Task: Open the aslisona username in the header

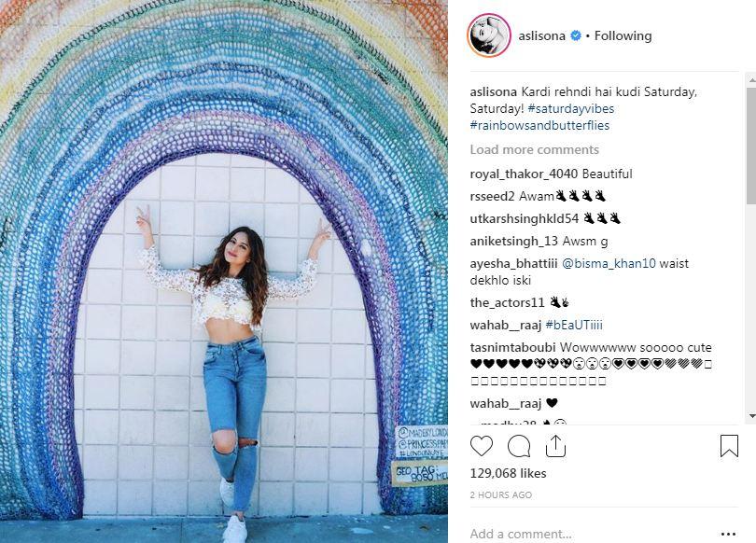Action: click(541, 35)
